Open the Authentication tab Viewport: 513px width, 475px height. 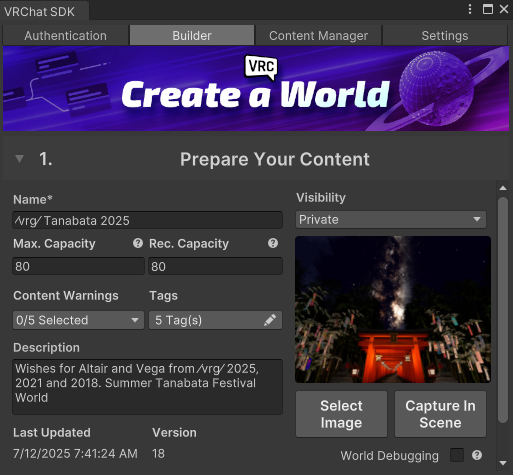pyautogui.click(x=65, y=35)
